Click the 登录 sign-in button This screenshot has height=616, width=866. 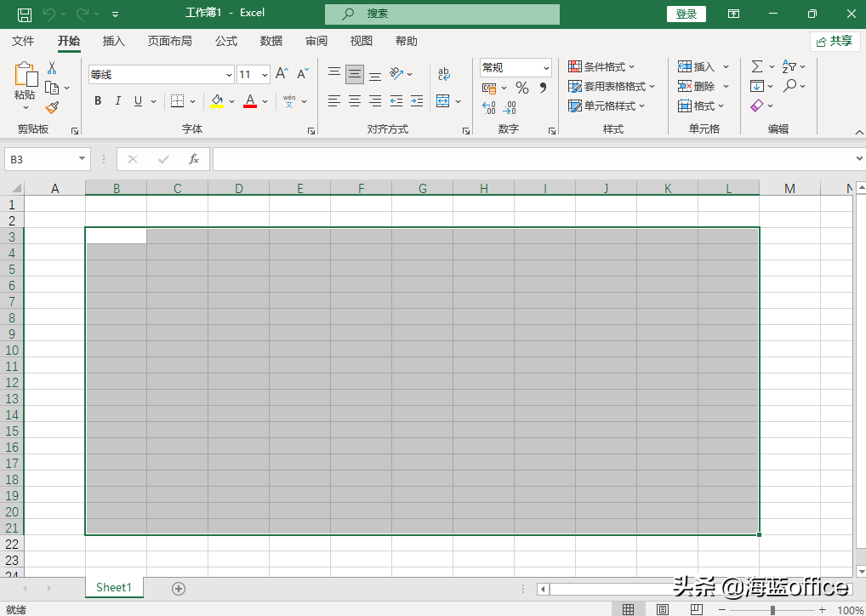(x=687, y=14)
